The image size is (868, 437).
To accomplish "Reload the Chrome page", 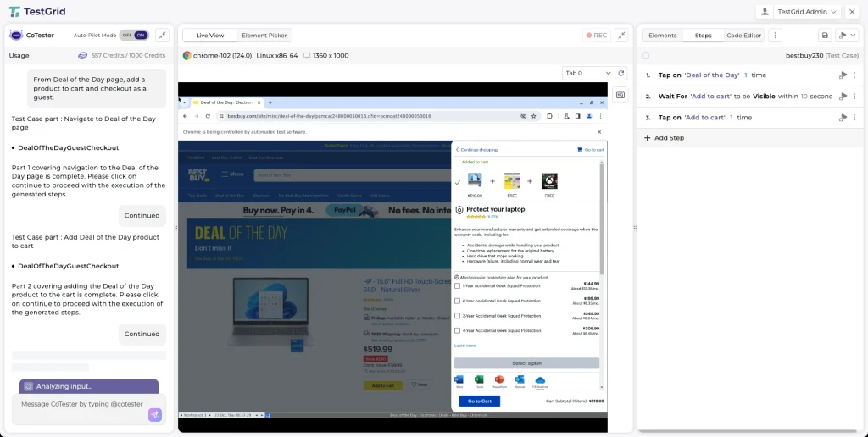I will (x=208, y=116).
